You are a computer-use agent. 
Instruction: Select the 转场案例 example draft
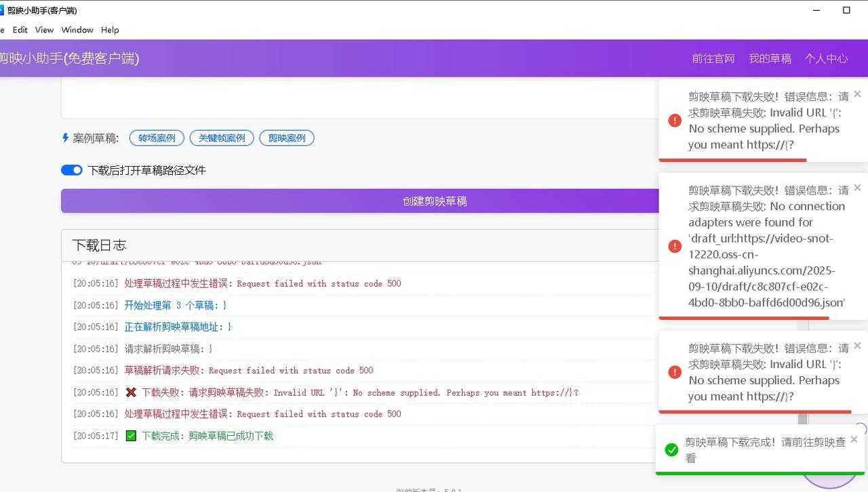(157, 138)
